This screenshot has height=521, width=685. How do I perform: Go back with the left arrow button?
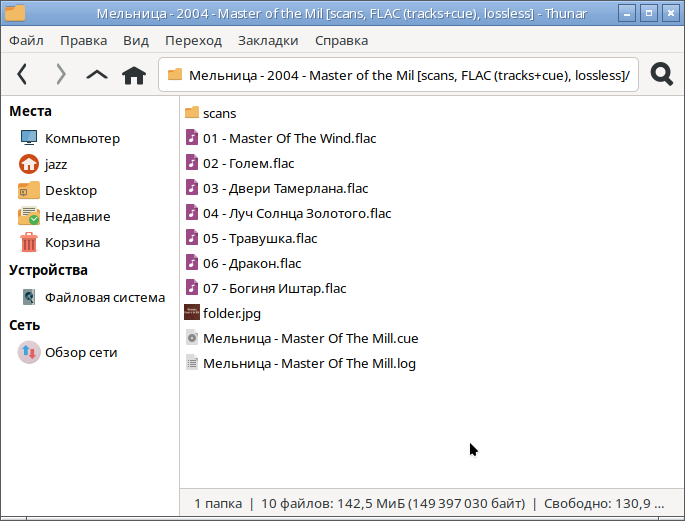(x=22, y=74)
